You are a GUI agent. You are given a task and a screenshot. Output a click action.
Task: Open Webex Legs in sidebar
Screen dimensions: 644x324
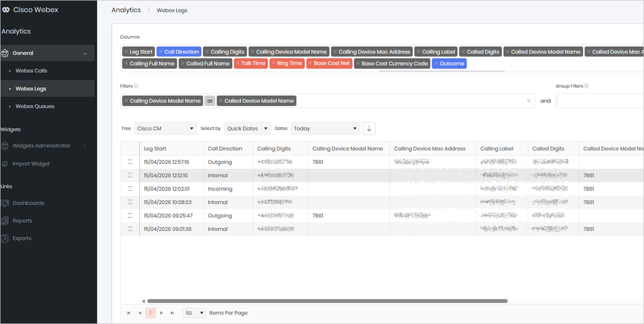coord(31,88)
